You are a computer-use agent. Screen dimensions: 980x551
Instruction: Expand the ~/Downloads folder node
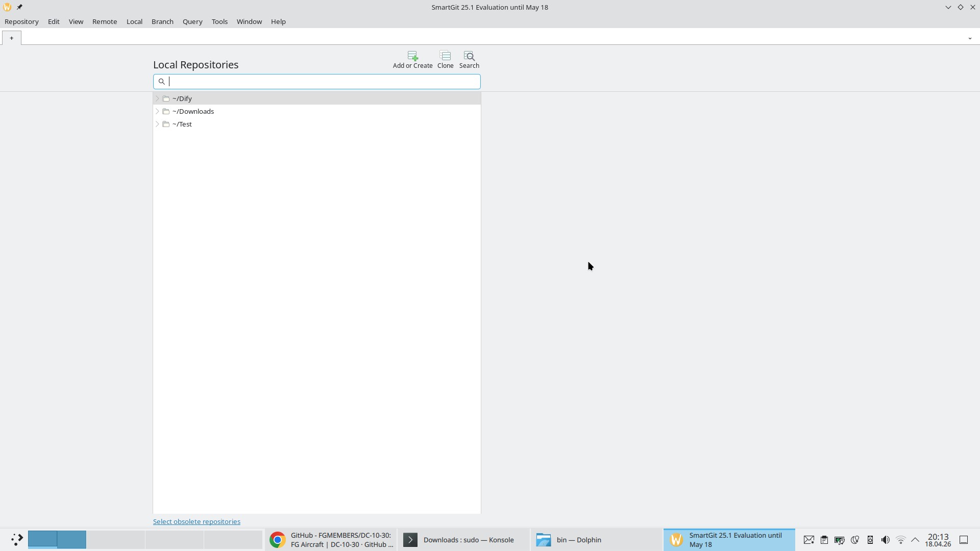157,111
